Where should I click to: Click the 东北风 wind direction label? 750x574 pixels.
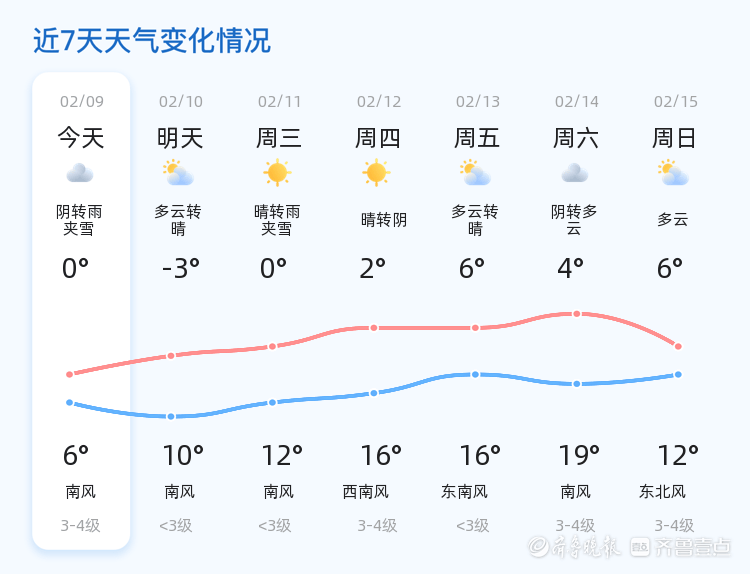[x=663, y=491]
